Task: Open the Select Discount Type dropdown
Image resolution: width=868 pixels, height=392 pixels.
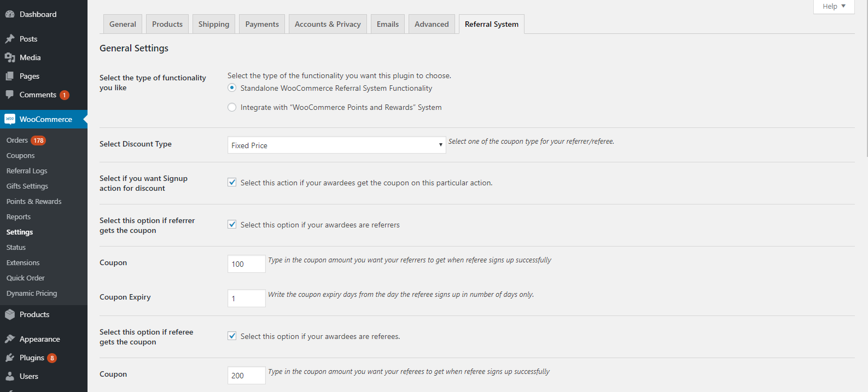Action: point(336,145)
